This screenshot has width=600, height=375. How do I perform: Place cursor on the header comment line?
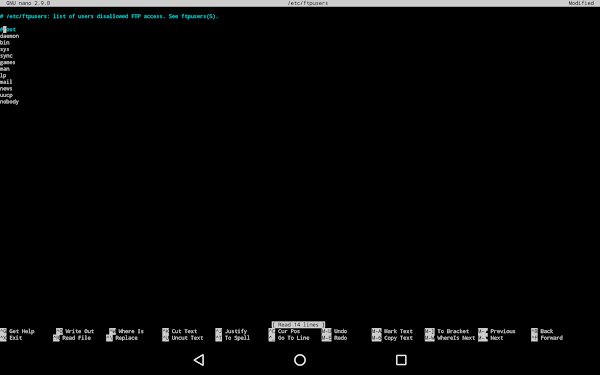pos(109,16)
